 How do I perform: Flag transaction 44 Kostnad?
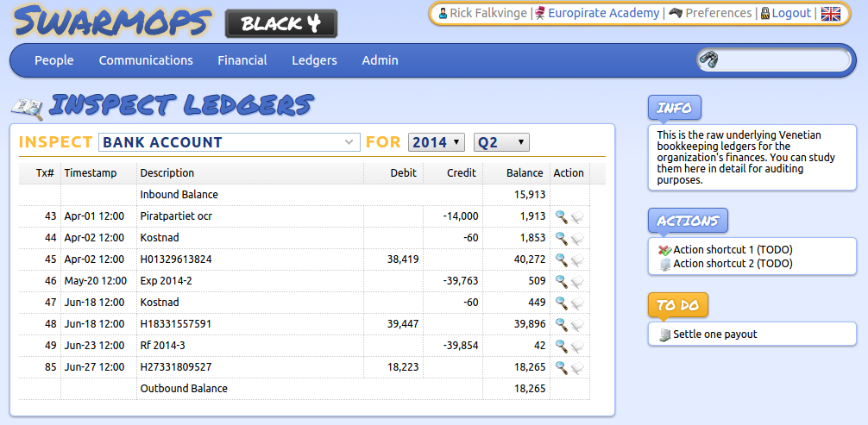pos(577,239)
